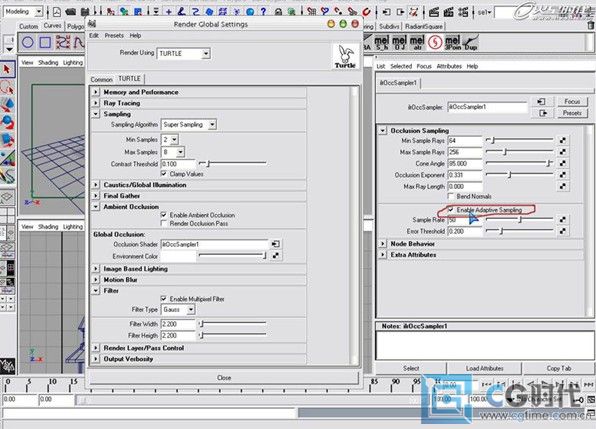Run the mel alu shelf script
This screenshot has width=596, height=429.
coord(417,43)
